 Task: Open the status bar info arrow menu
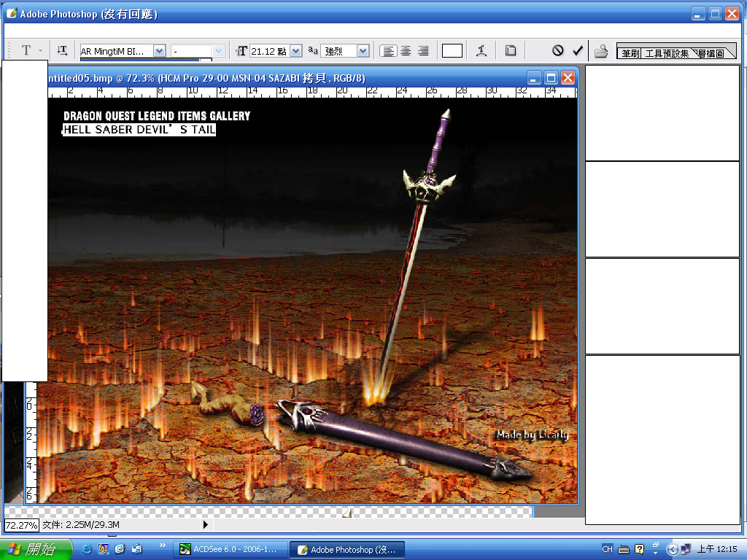[x=205, y=524]
